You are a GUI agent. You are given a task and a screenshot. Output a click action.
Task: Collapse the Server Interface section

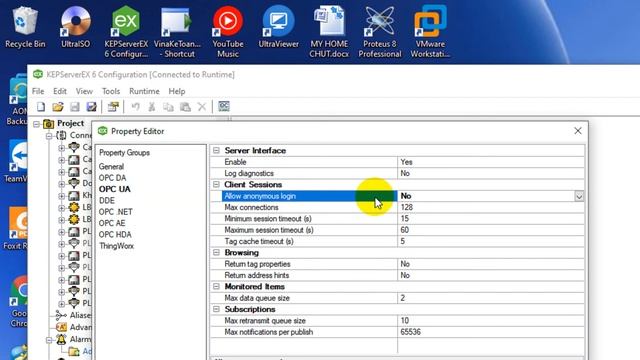(x=216, y=151)
